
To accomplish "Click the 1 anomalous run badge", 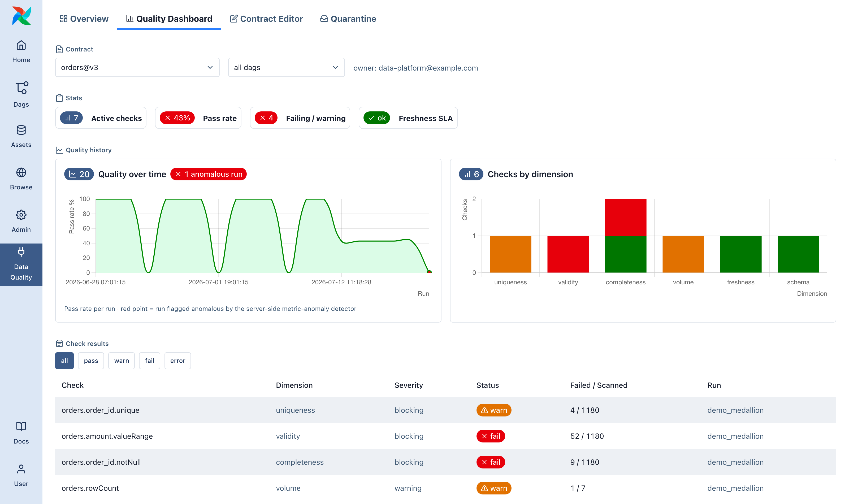I will [209, 174].
